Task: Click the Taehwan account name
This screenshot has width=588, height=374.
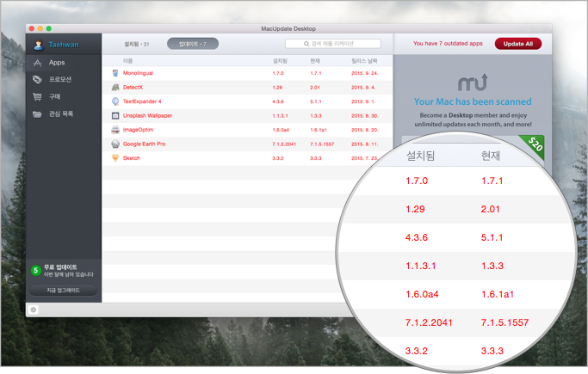Action: tap(64, 45)
